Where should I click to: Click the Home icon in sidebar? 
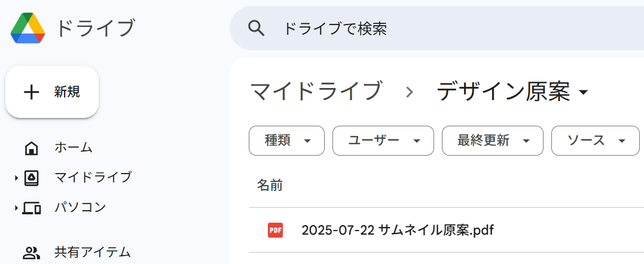pyautogui.click(x=31, y=147)
